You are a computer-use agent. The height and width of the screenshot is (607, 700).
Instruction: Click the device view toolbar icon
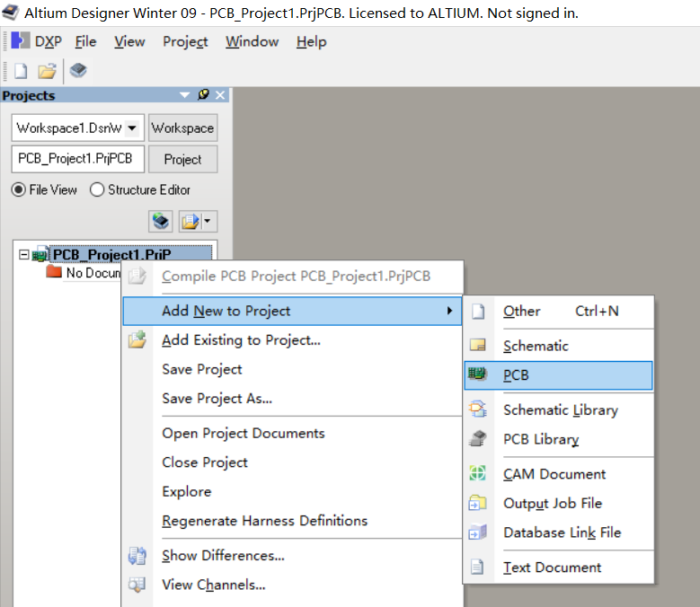coord(78,70)
